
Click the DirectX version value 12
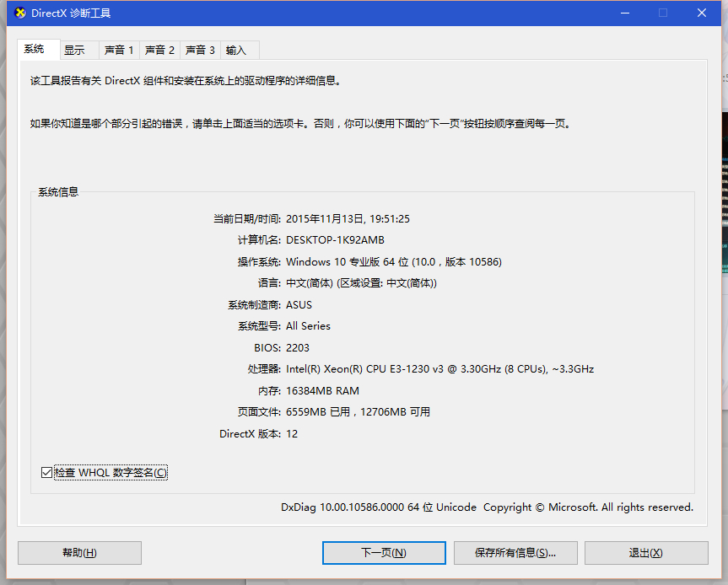[x=292, y=434]
